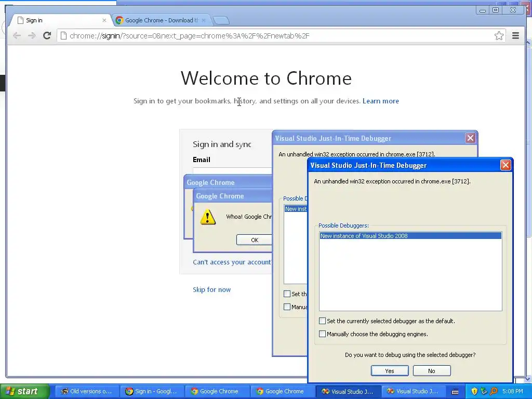532x399 pixels.
Task: Toggle the 'Set th' checkbox in back debugger dialog
Action: tap(287, 294)
